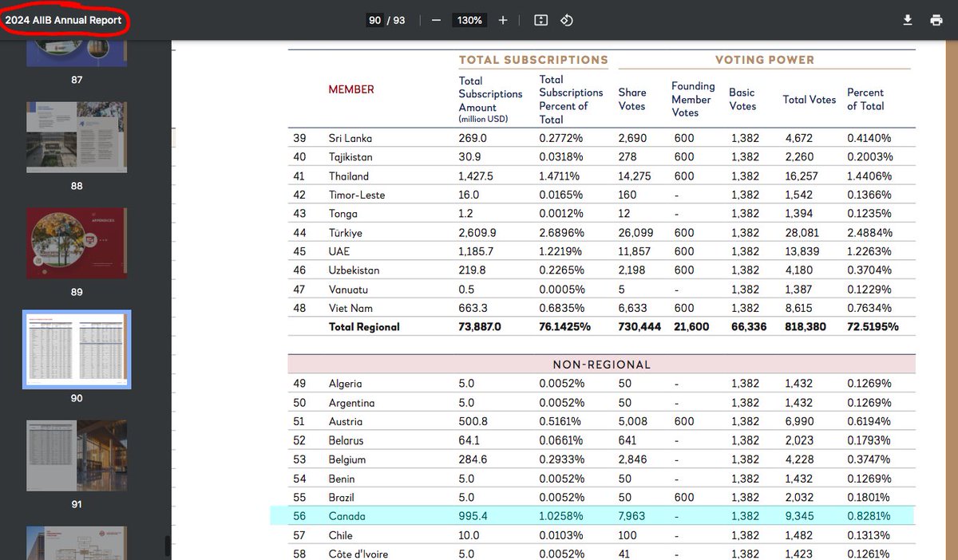Click the 2024 AIIB Annual Report title

pos(64,20)
